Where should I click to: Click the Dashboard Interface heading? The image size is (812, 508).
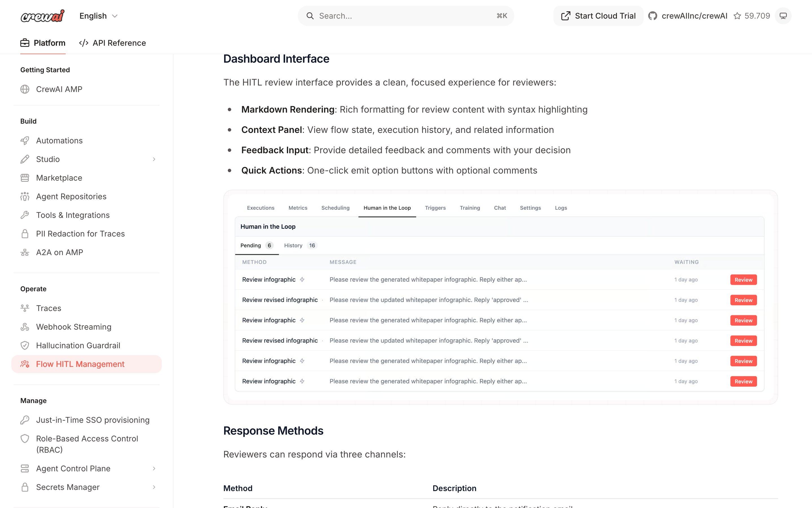click(x=276, y=59)
